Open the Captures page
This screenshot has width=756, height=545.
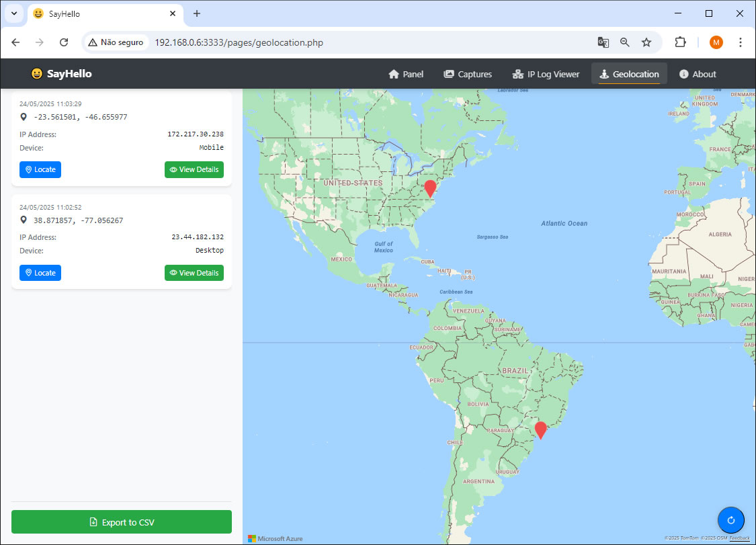click(x=468, y=75)
